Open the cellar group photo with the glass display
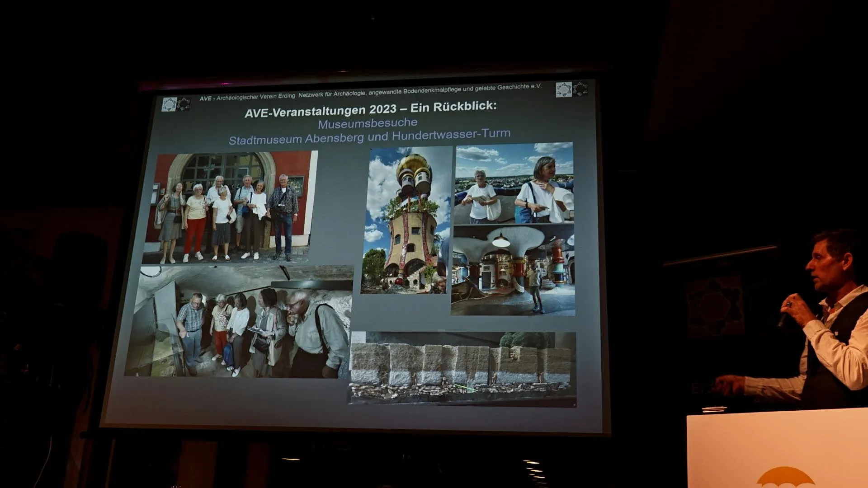This screenshot has height=488, width=868. pyautogui.click(x=238, y=322)
